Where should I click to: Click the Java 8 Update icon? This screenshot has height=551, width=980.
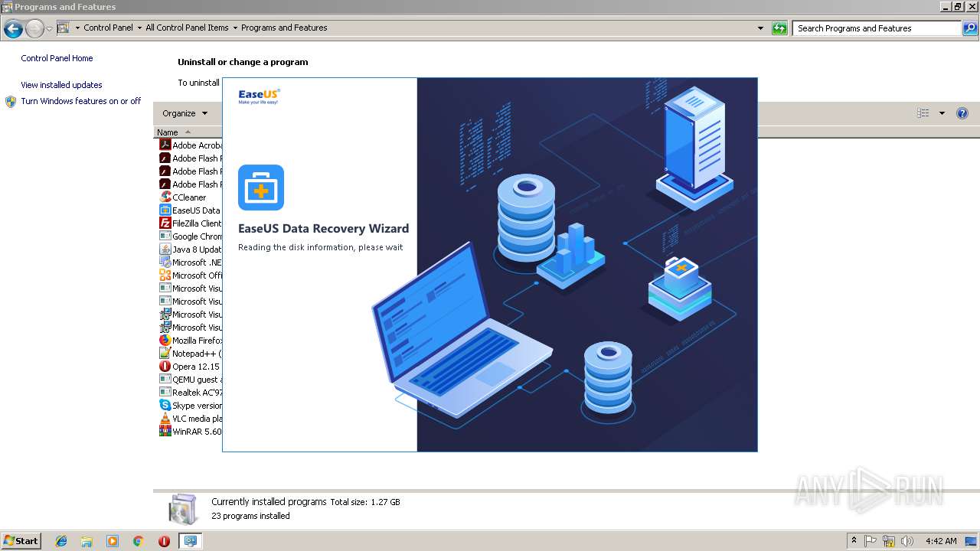click(x=165, y=249)
